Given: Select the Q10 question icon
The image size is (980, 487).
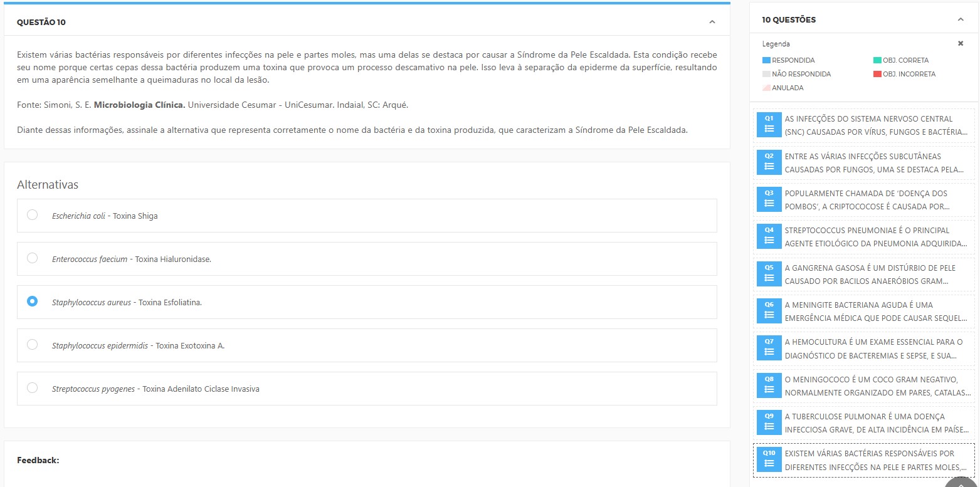Looking at the screenshot, I should [769, 460].
